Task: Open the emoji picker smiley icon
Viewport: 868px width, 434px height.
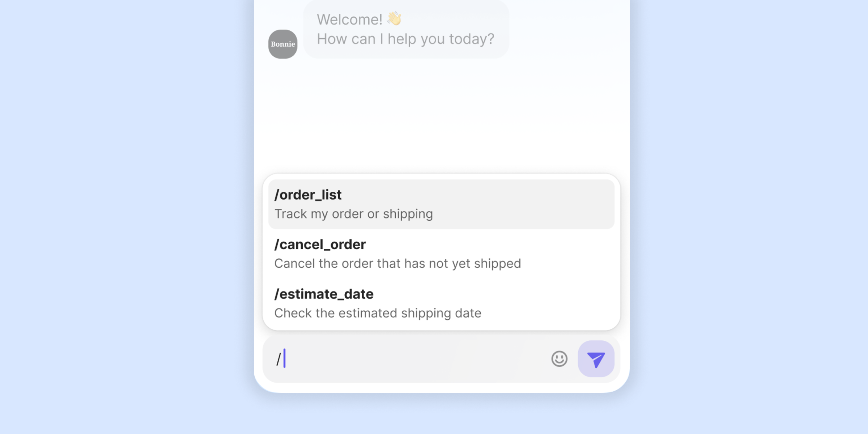Action: pyautogui.click(x=559, y=359)
